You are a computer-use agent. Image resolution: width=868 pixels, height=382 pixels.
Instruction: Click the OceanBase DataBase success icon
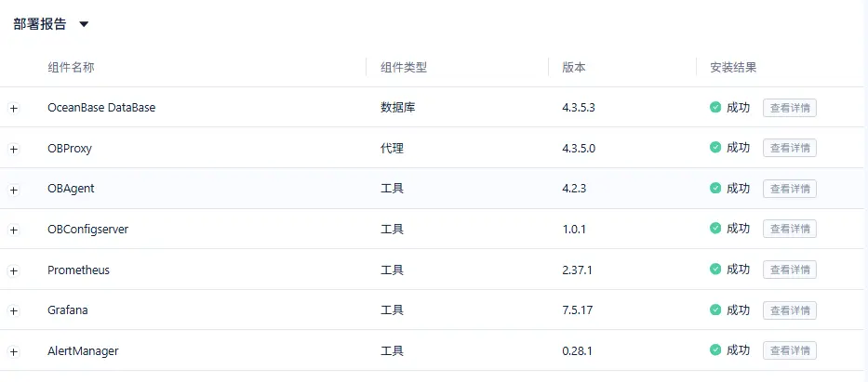715,107
